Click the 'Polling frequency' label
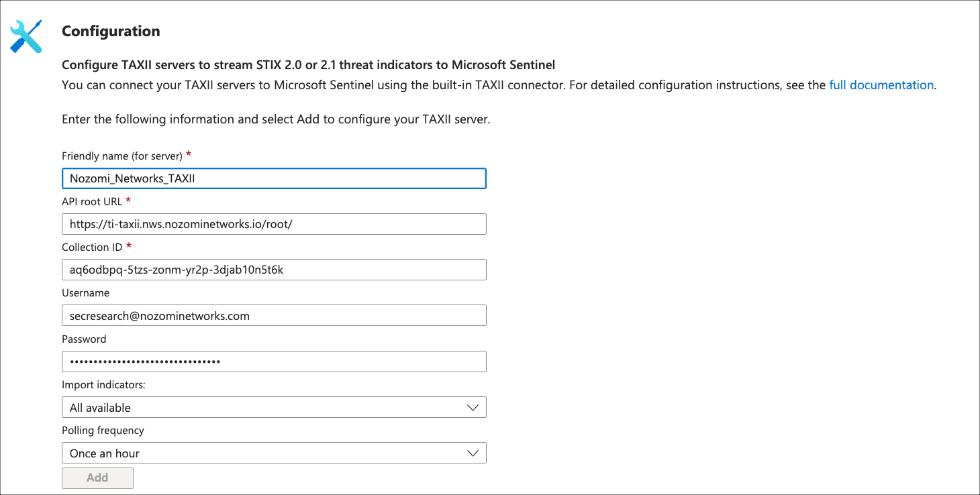Screen dimensions: 980x495 tap(103, 431)
